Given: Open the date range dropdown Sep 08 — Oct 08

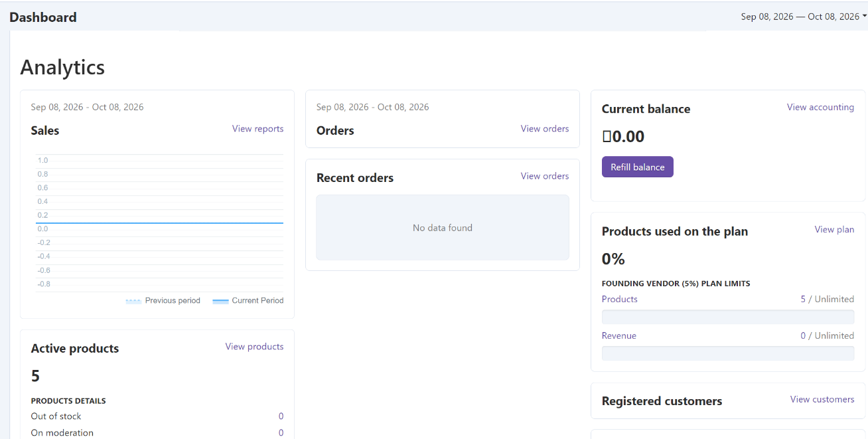Looking at the screenshot, I should [x=804, y=17].
